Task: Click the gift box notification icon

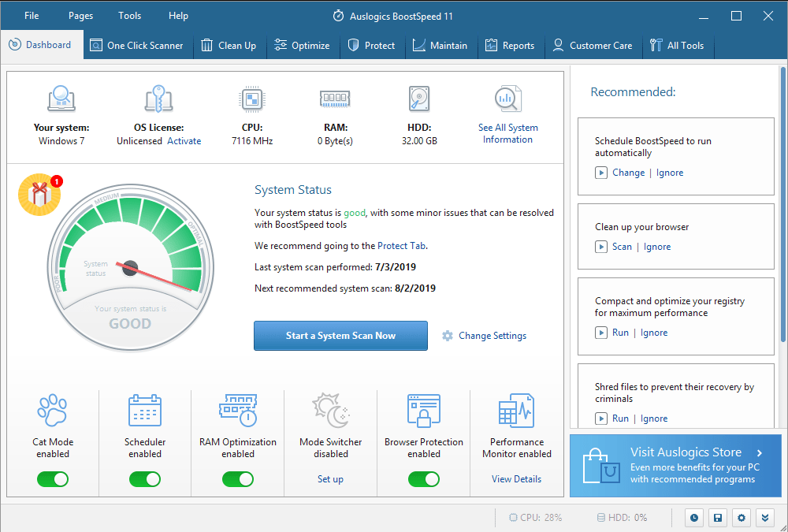Action: pyautogui.click(x=39, y=194)
